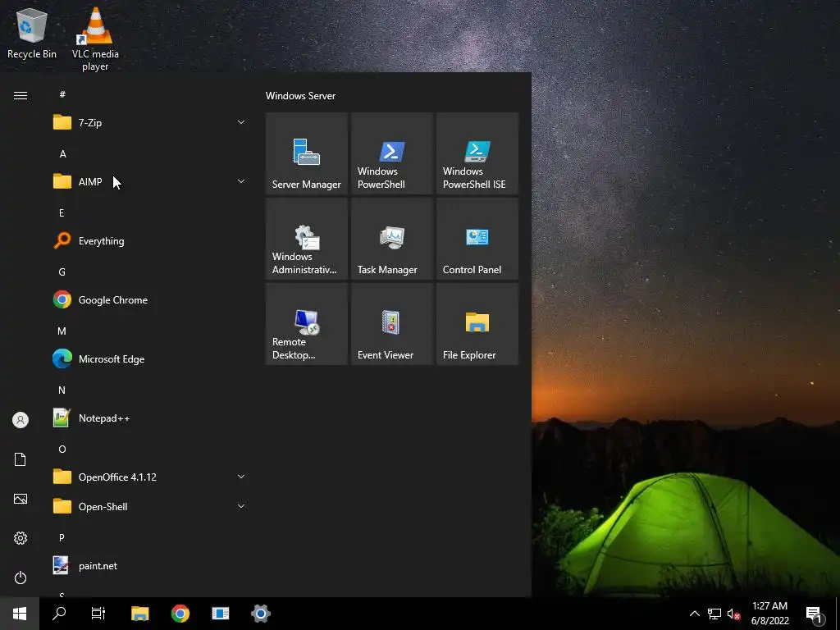840x630 pixels.
Task: Click the '#' section header in app list
Action: (x=62, y=94)
